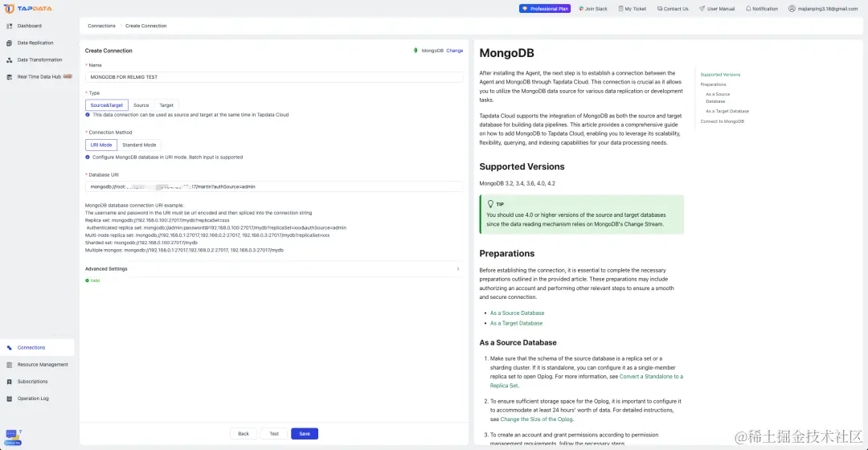
Task: Select Source connection type
Action: (x=141, y=105)
